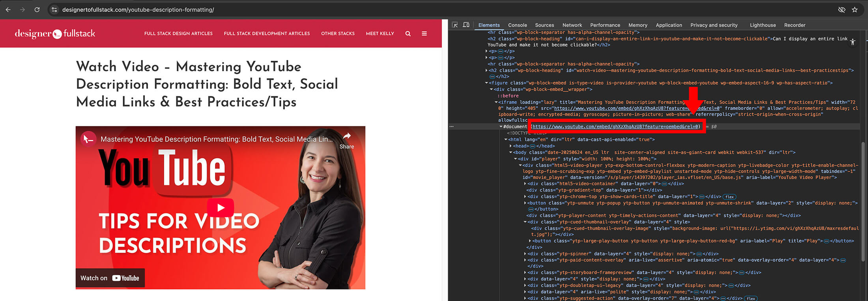This screenshot has width=868, height=301.
Task: Open the Performance tab
Action: 605,25
